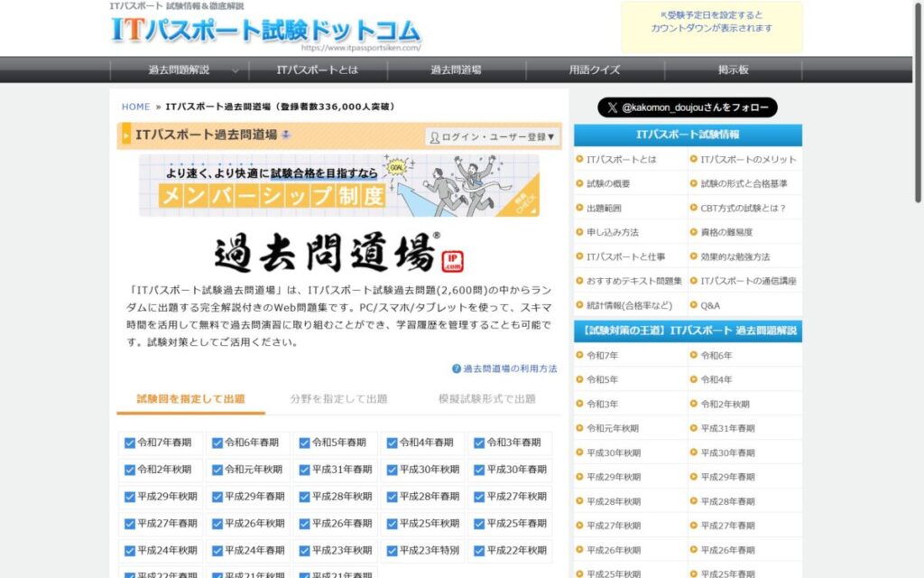Toggle the 平成31年春期 exam checkbox
Image resolution: width=924 pixels, height=578 pixels.
(x=304, y=470)
